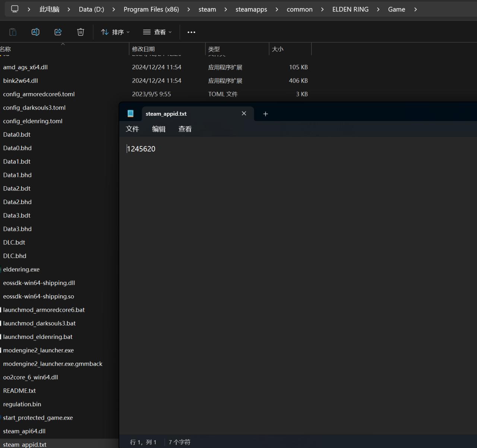This screenshot has height=448, width=477.
Task: Go to 此电脑 in address bar
Action: tap(50, 9)
